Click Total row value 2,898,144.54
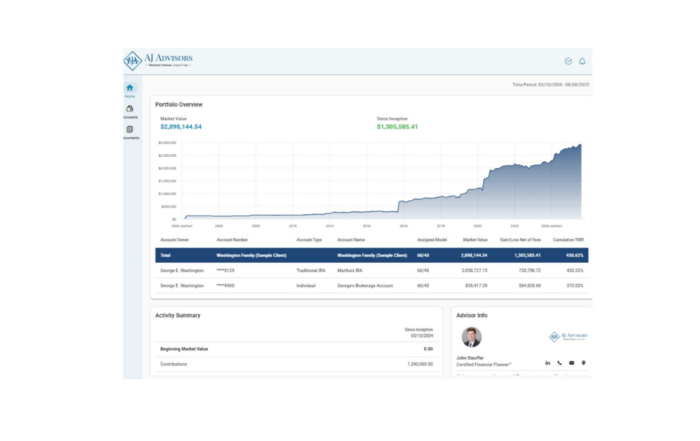700x441 pixels. 474,255
